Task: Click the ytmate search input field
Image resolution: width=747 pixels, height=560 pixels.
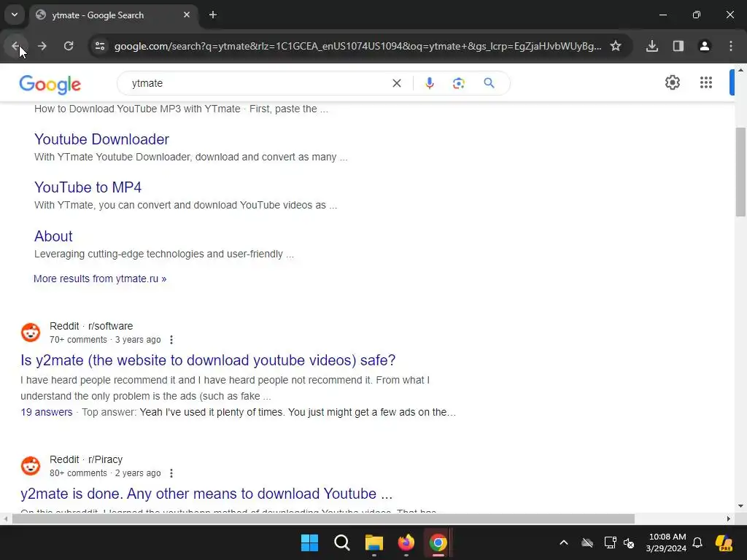Action: (258, 83)
